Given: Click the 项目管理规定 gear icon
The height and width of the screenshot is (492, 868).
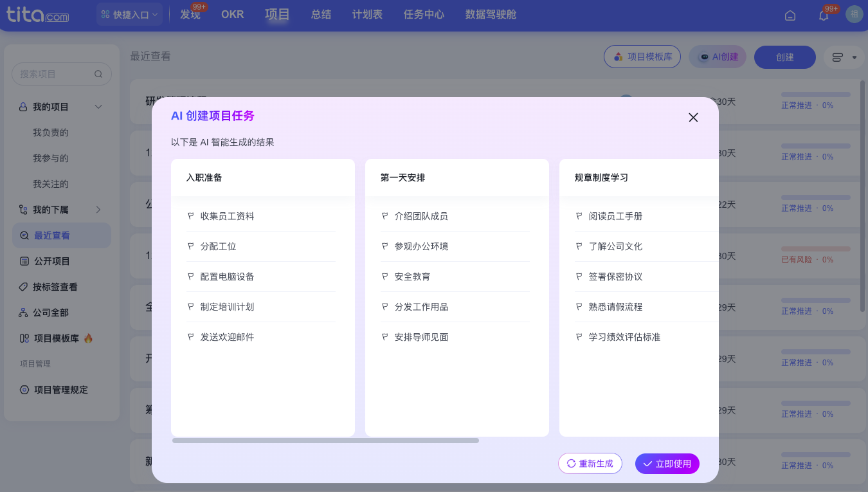Looking at the screenshot, I should (x=26, y=389).
